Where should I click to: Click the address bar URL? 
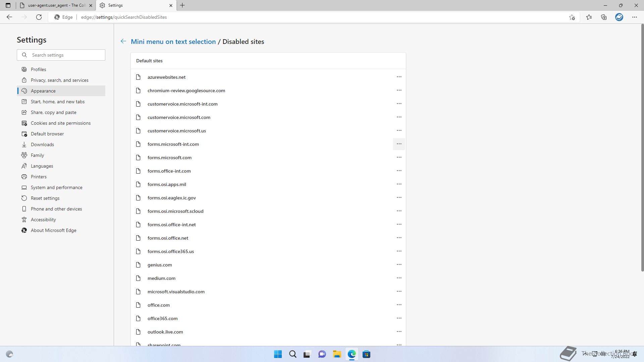pos(124,17)
